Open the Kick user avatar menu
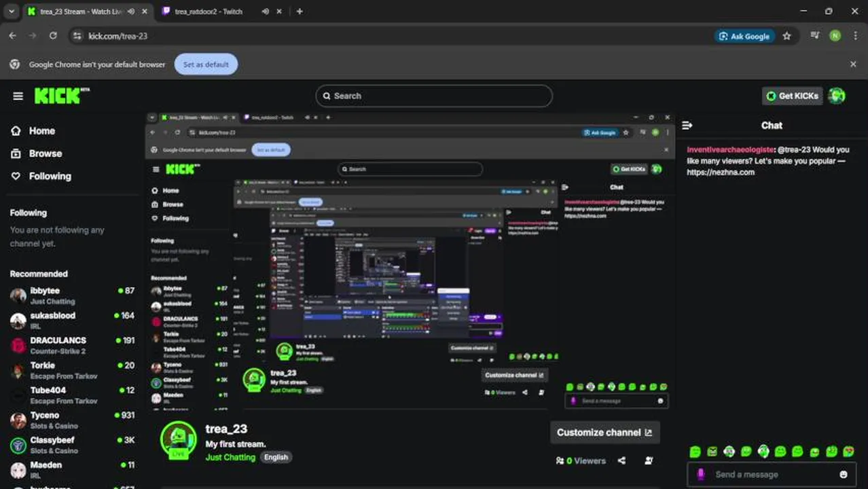The width and height of the screenshot is (868, 489). (x=837, y=96)
